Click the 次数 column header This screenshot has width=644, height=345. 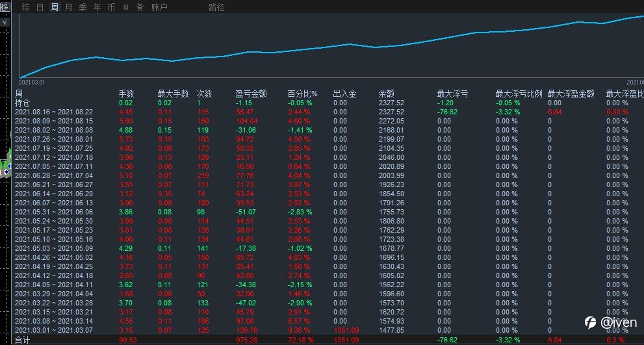pos(205,94)
